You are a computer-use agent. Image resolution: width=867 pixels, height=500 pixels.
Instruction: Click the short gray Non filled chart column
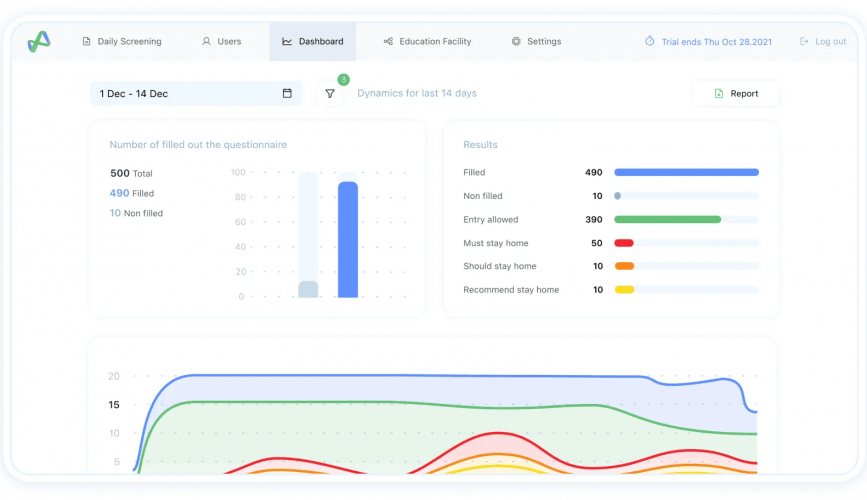[x=308, y=289]
